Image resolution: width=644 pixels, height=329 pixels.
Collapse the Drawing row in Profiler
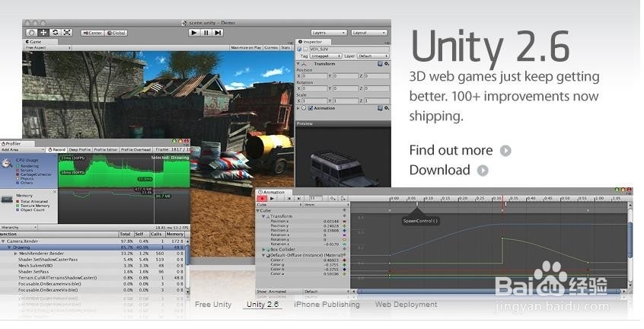coord(9,248)
